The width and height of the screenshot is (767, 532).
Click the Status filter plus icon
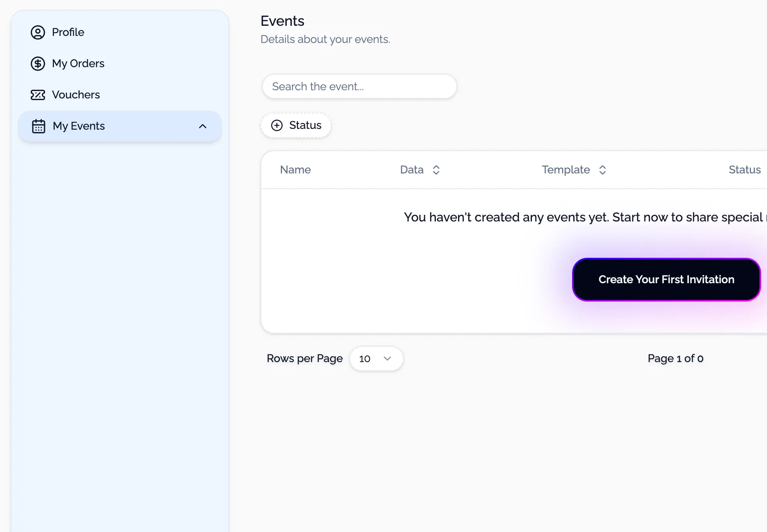click(276, 125)
